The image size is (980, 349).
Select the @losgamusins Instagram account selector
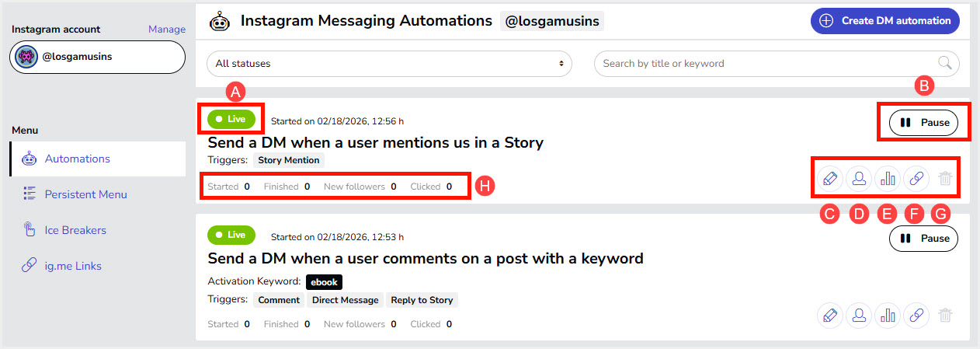pos(98,57)
